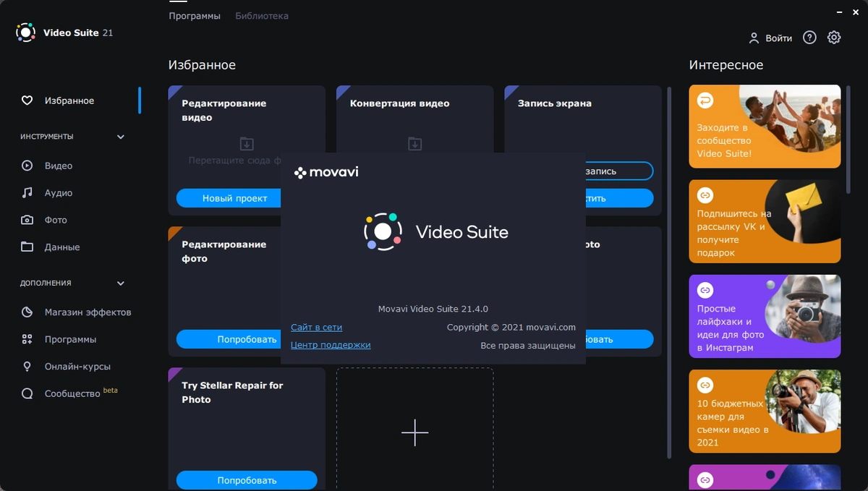868x491 pixels.
Task: Open the Центр поддержки link
Action: (331, 345)
